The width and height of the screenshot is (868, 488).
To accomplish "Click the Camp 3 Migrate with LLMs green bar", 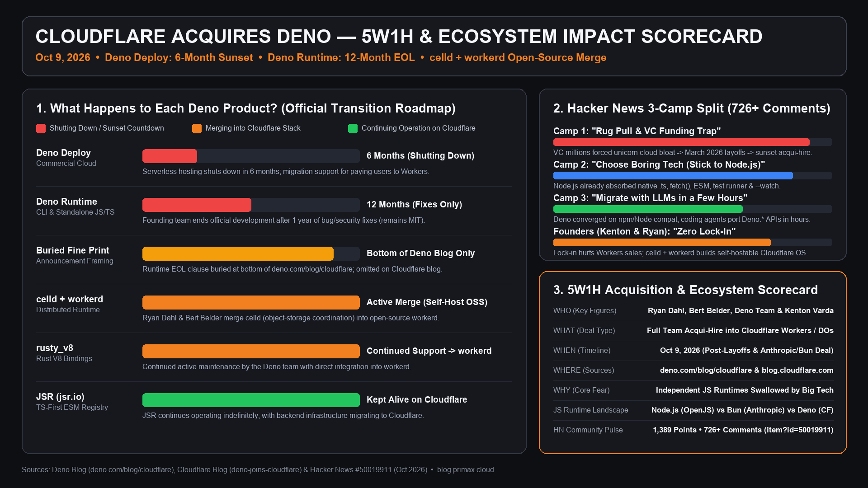I will click(x=648, y=209).
